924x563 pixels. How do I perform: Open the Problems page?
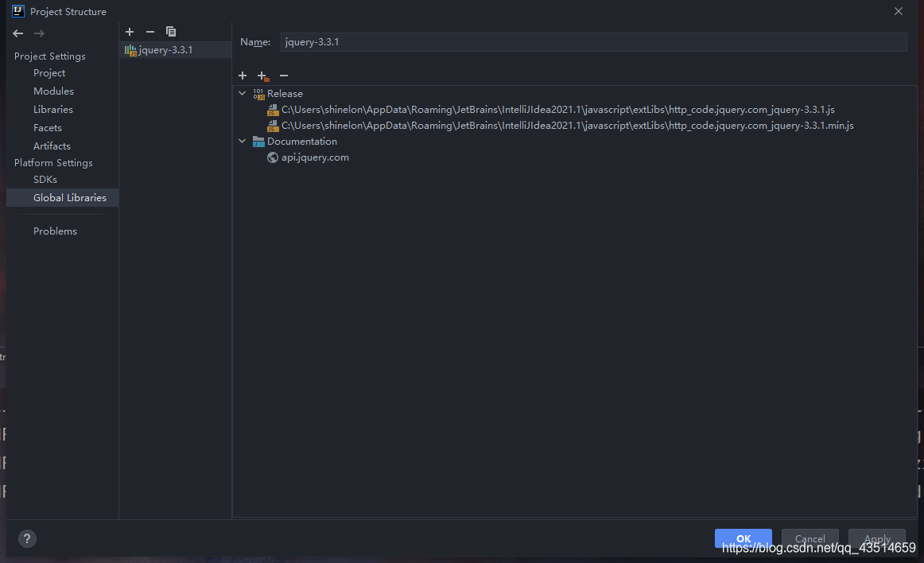[55, 231]
